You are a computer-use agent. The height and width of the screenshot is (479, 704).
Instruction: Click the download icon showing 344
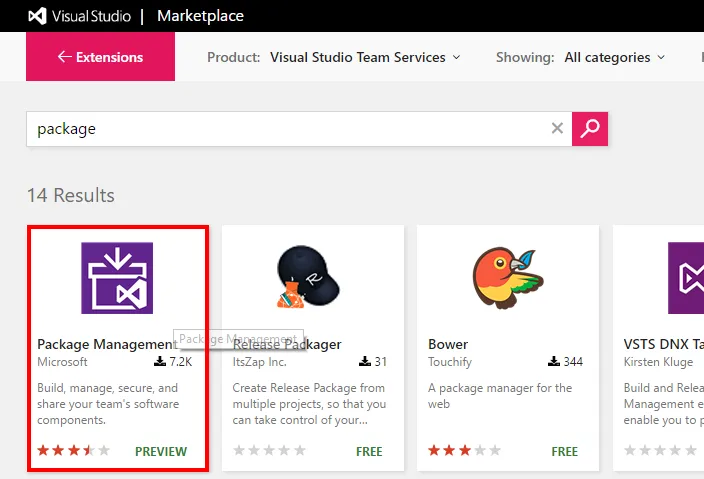coord(554,361)
